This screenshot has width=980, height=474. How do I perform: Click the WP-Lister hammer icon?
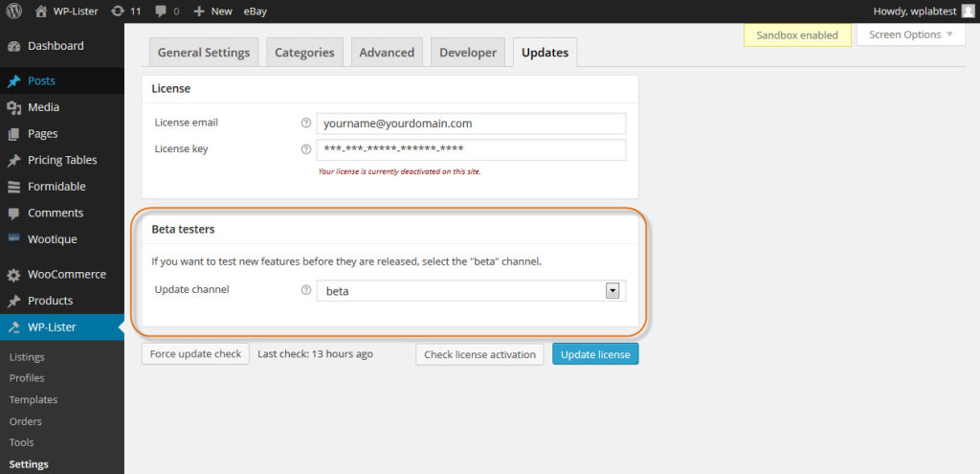click(x=13, y=327)
